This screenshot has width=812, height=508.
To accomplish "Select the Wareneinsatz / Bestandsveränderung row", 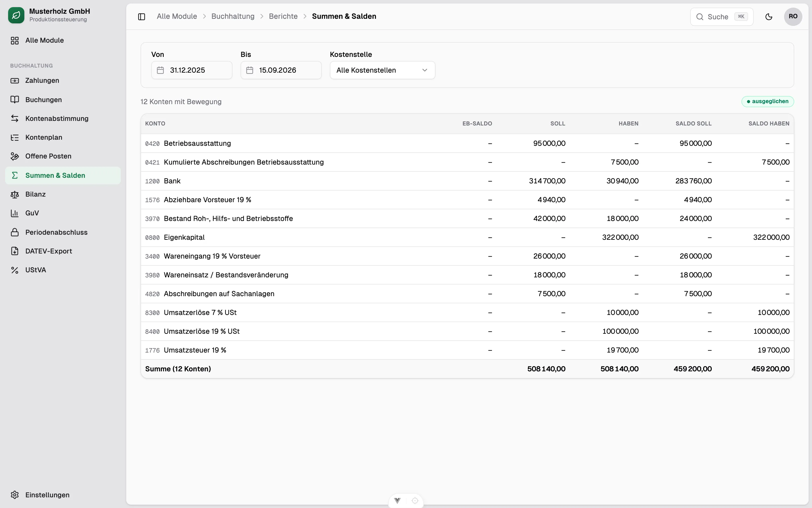I will (467, 275).
